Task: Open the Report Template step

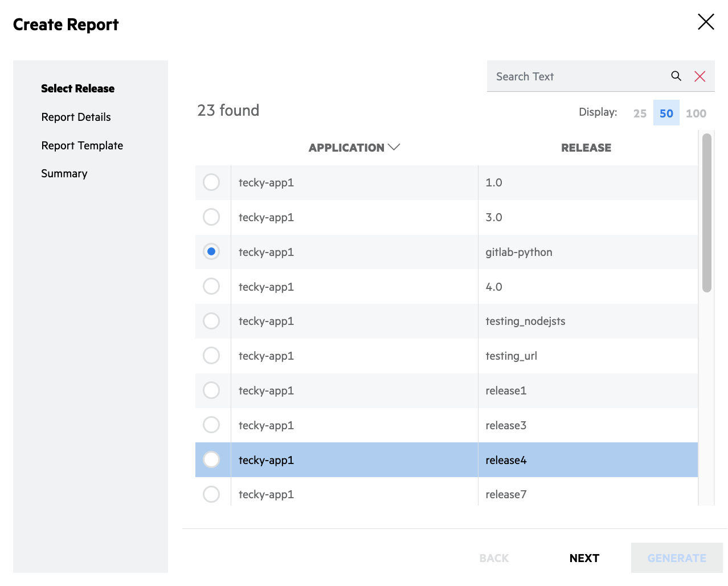Action: 82,145
